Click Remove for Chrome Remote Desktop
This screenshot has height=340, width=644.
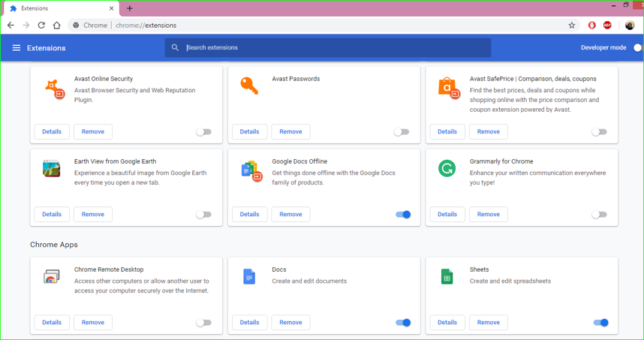click(x=93, y=323)
